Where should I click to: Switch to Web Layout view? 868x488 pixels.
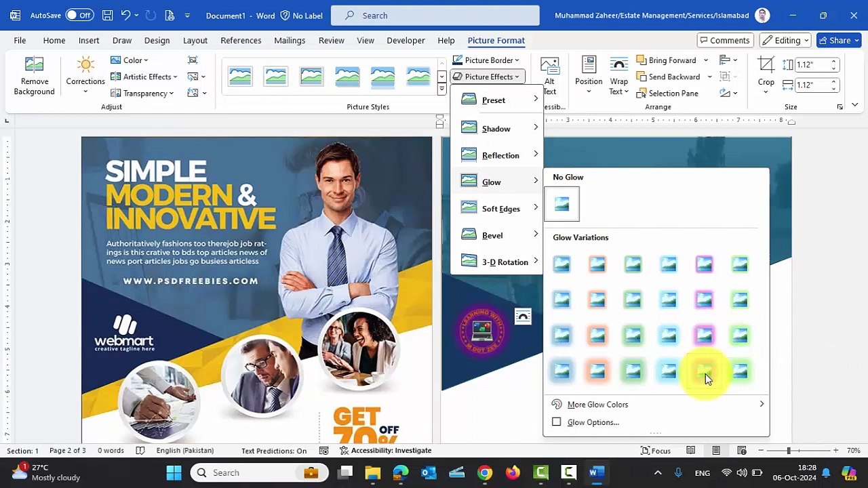742,451
